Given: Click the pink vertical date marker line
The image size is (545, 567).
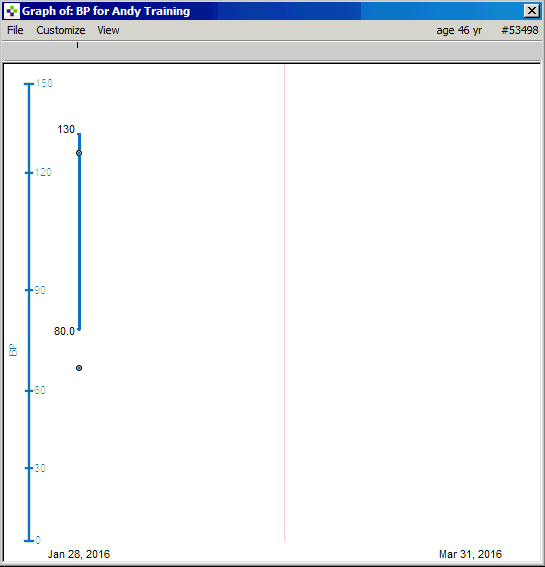Looking at the screenshot, I should (x=285, y=303).
